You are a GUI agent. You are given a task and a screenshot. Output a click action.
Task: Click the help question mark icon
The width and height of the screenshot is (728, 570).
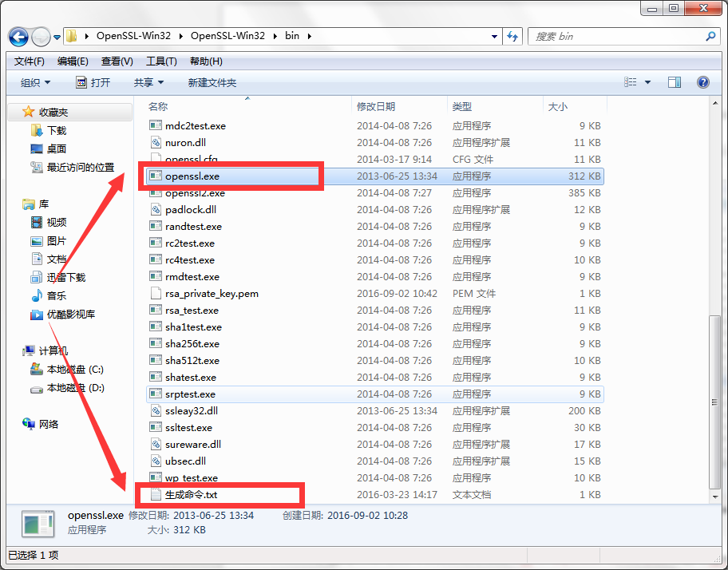[x=702, y=82]
